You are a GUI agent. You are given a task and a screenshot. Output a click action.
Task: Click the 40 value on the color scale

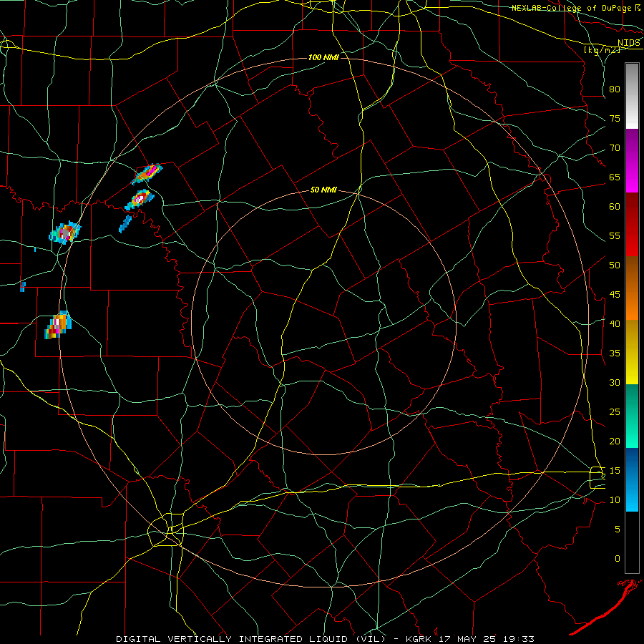click(615, 323)
